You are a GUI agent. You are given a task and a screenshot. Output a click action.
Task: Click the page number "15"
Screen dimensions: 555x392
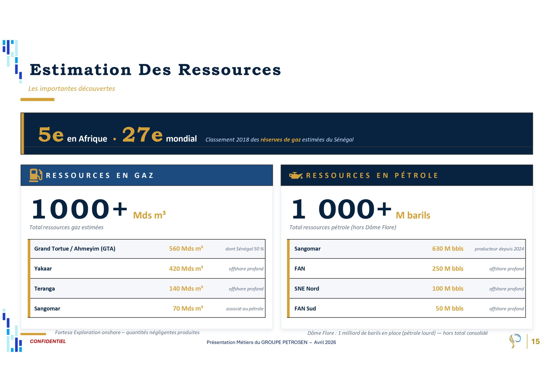pos(535,342)
